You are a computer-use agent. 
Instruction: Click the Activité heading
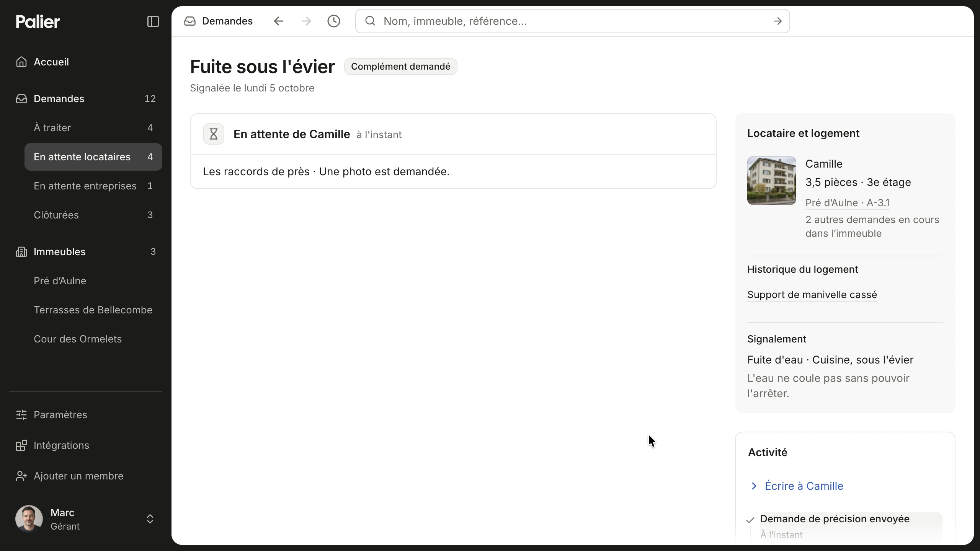tap(768, 452)
